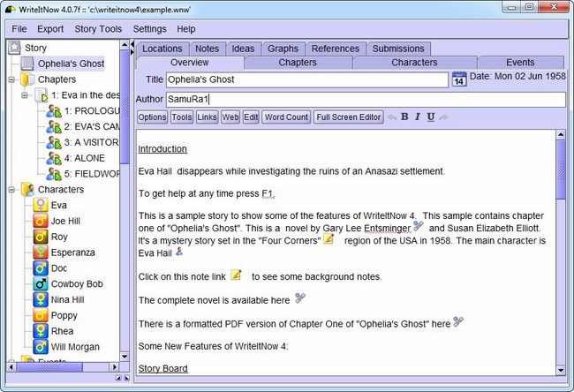This screenshot has height=392, width=574.
Task: Switch to the Graphs tab
Action: pos(283,49)
